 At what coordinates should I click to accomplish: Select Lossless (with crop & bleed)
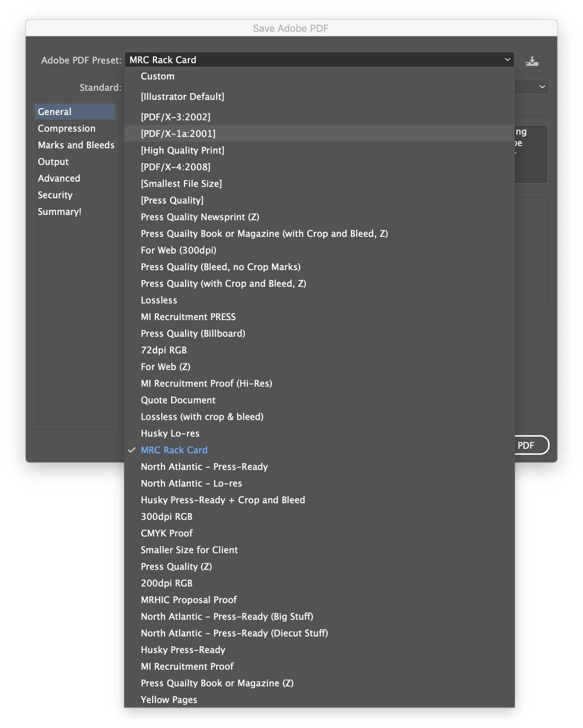[320, 417]
